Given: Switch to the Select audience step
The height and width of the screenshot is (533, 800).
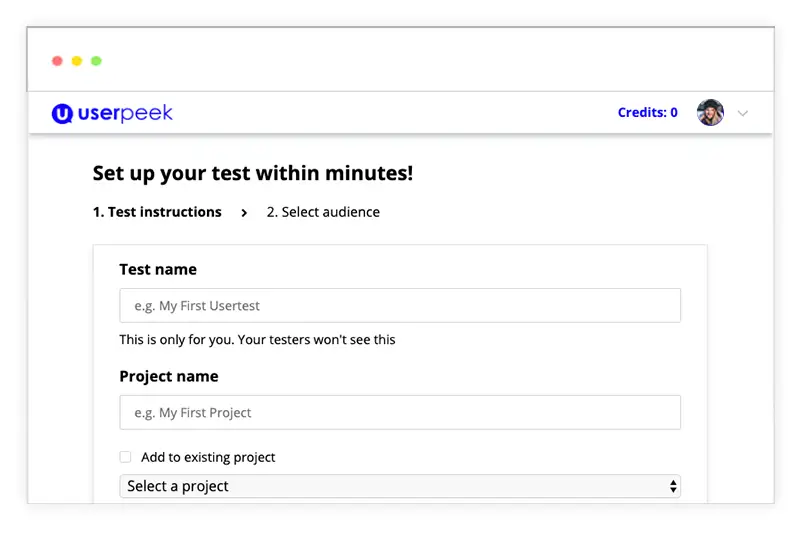Looking at the screenshot, I should [323, 212].
